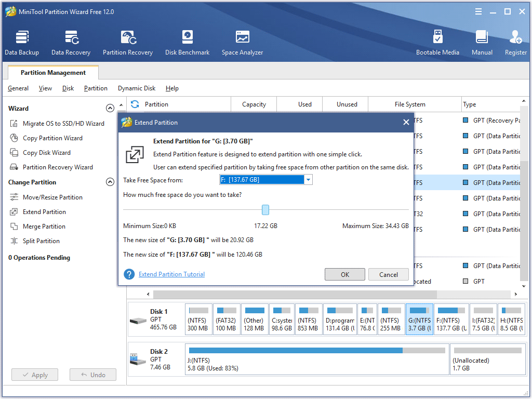Screen dimensions: 532x399
Task: Sort by the Type column header
Action: [490, 104]
